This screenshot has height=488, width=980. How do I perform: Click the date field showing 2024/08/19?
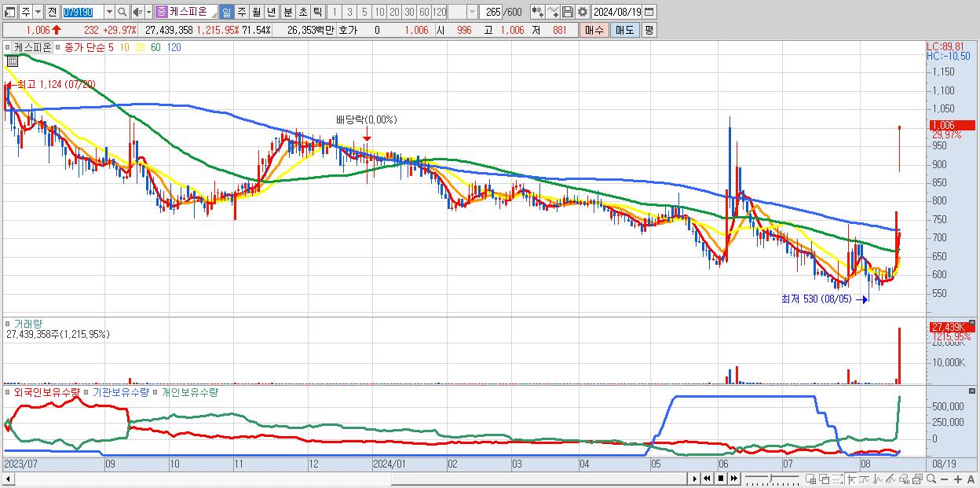(616, 12)
